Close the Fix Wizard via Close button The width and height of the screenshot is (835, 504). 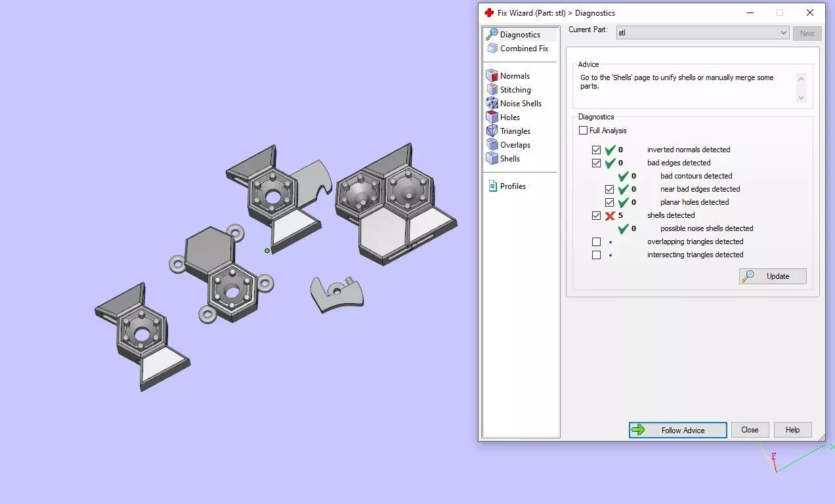750,430
